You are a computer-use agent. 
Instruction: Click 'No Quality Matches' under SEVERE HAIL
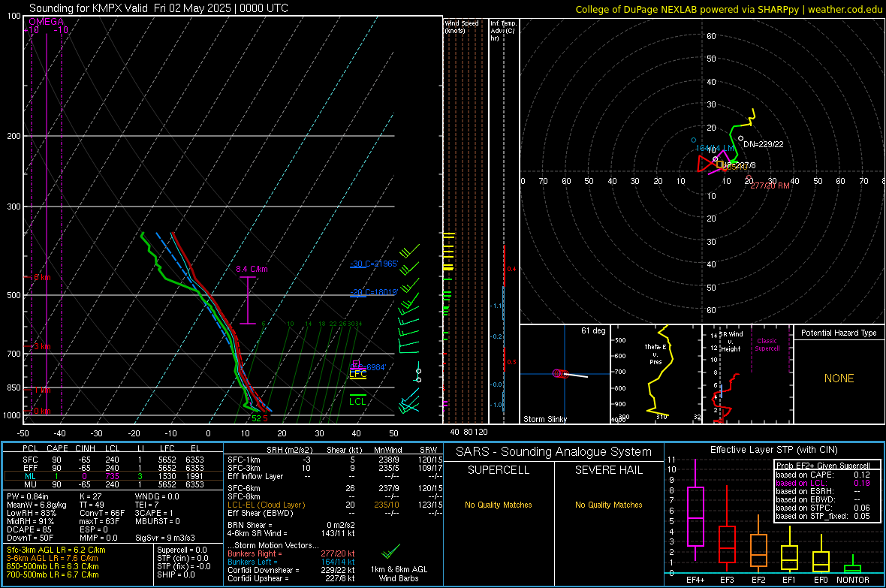click(608, 505)
